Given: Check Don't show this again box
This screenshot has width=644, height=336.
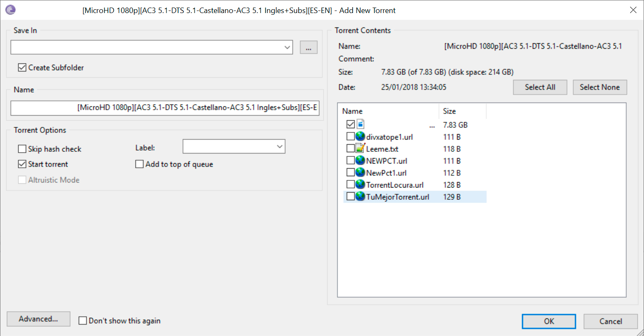Looking at the screenshot, I should (83, 321).
